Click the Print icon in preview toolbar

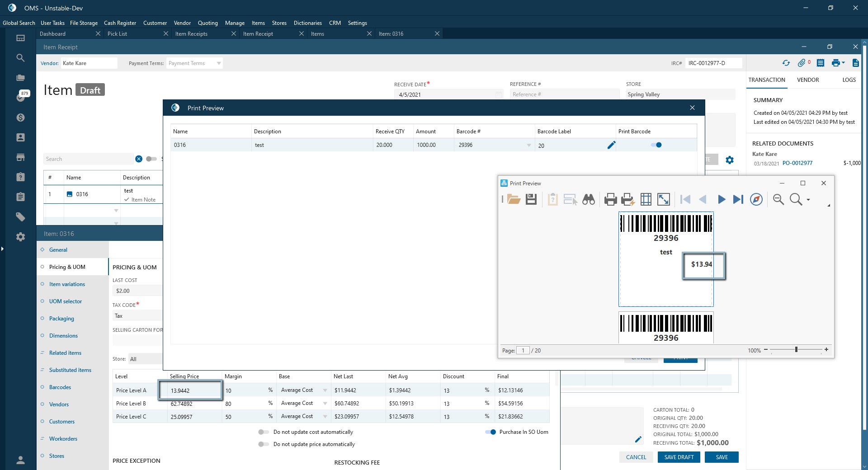tap(610, 199)
